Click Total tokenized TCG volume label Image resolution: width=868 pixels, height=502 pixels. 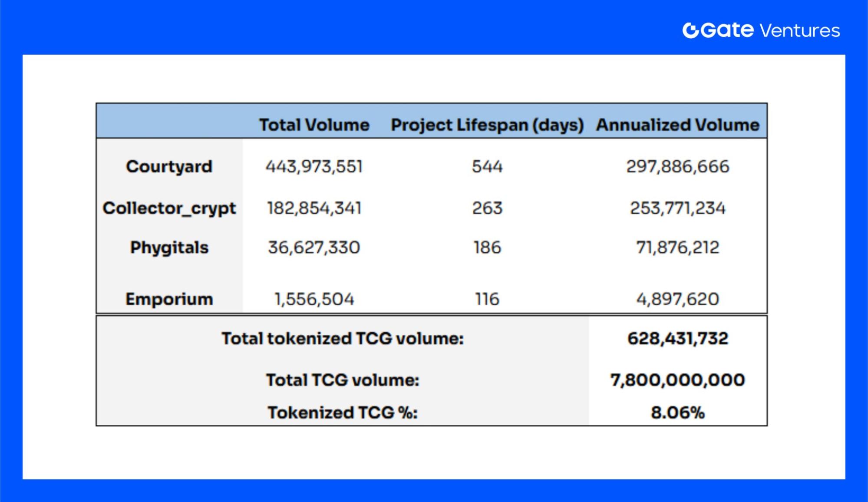[343, 339]
